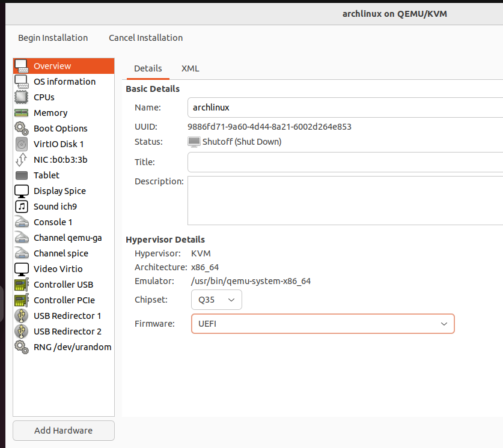Screen dimensions: 503x448
Task: Open the Firmware dropdown showing UEFI
Action: [x=323, y=323]
